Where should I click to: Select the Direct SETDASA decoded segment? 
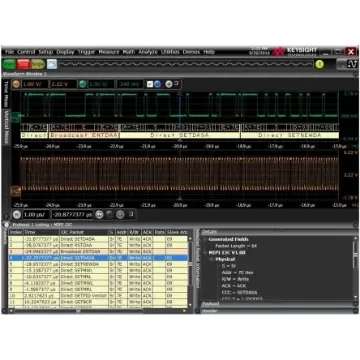point(180,135)
